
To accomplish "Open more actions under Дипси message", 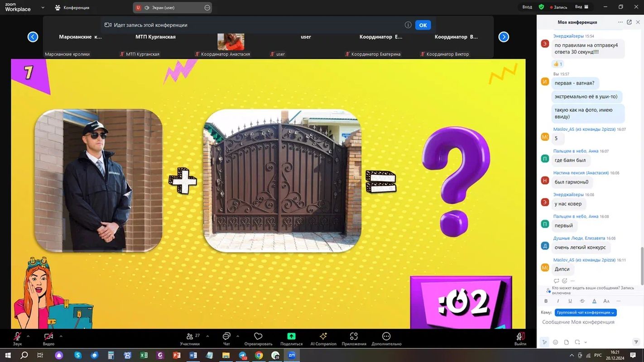I will click(572, 281).
